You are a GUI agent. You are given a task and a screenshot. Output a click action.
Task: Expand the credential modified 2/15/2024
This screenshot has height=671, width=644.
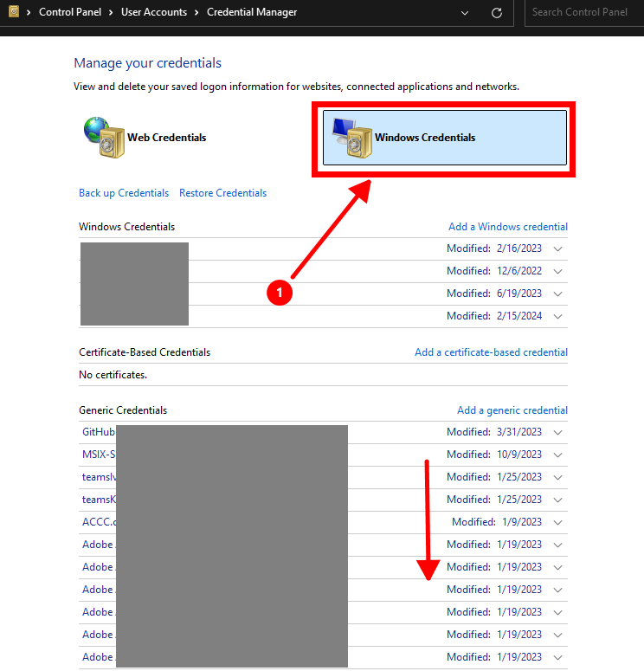(x=557, y=317)
